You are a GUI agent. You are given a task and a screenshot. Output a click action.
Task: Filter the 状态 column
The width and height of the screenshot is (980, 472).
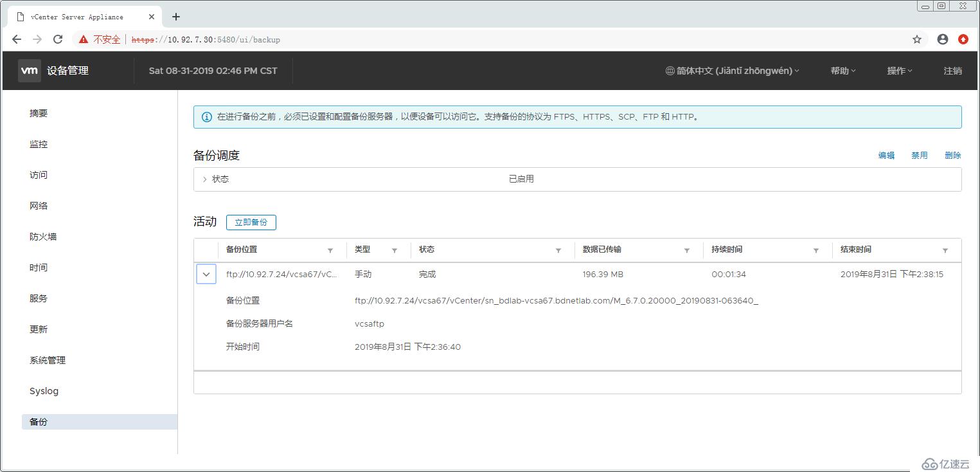point(558,250)
